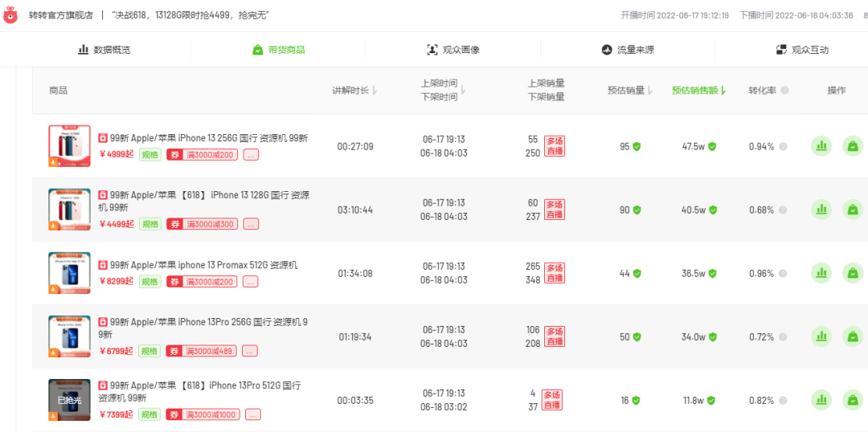This screenshot has width=868, height=432.
Task: Click verified shield next to 36.5w
Action: [713, 273]
